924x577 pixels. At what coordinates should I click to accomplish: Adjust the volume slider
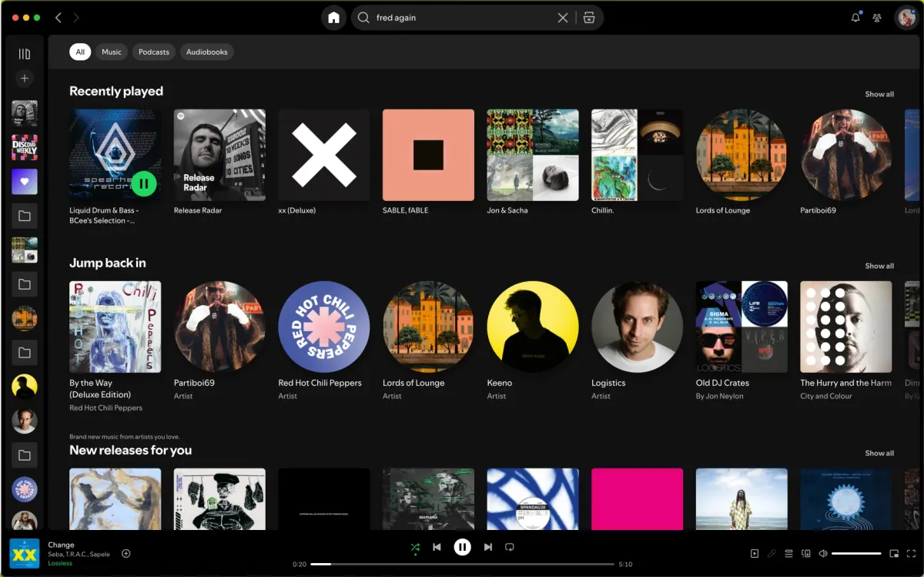(x=857, y=553)
